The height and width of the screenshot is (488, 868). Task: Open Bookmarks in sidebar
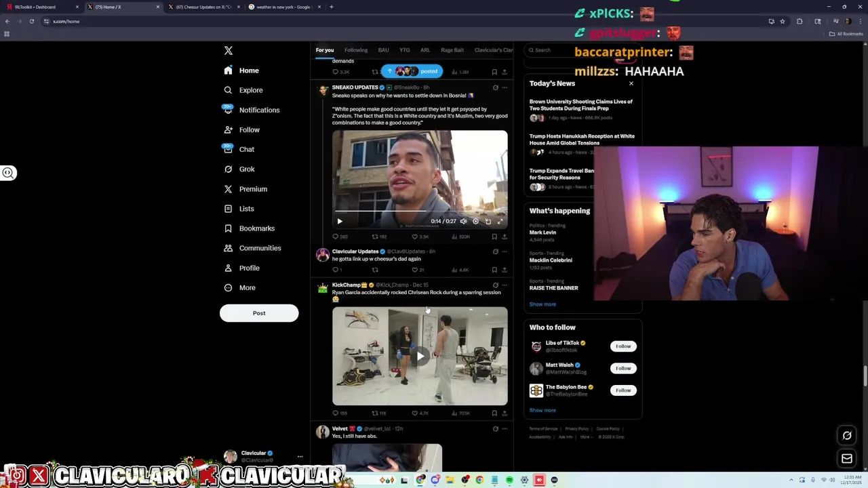(249, 228)
